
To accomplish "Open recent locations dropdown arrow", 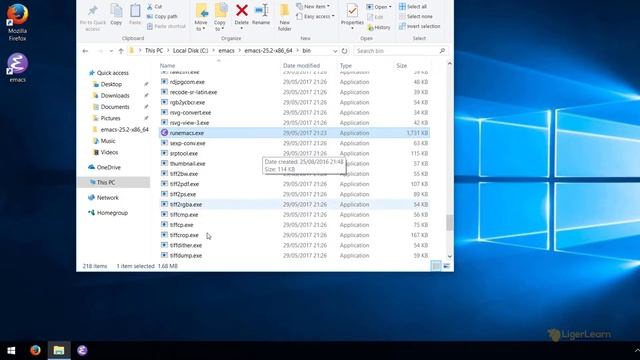I will tap(111, 51).
